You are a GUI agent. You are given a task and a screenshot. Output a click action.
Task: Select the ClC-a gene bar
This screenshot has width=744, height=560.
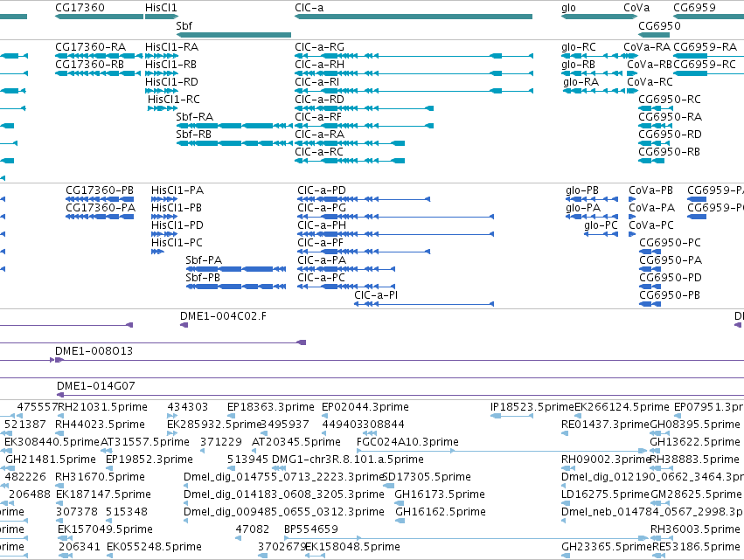point(414,17)
